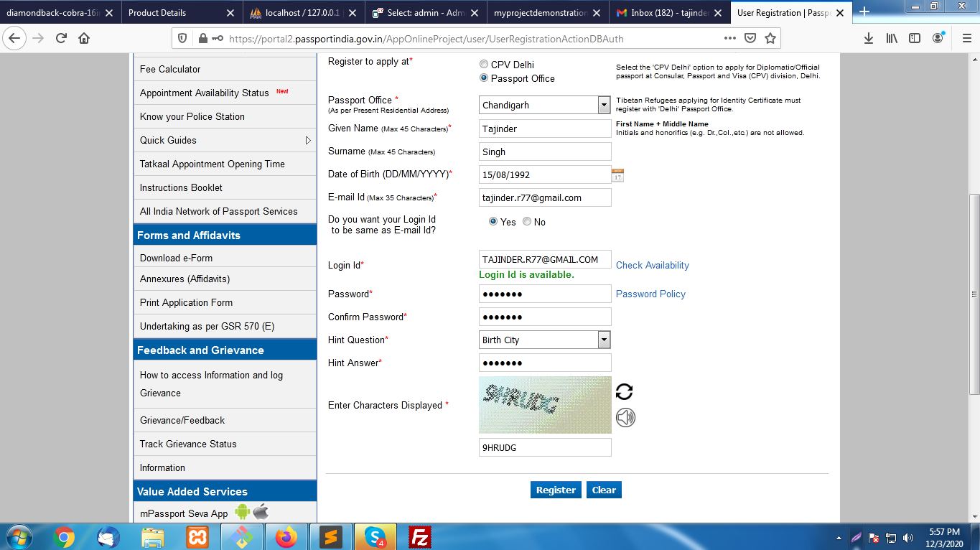
Task: Click the Given Name input field
Action: click(x=545, y=129)
